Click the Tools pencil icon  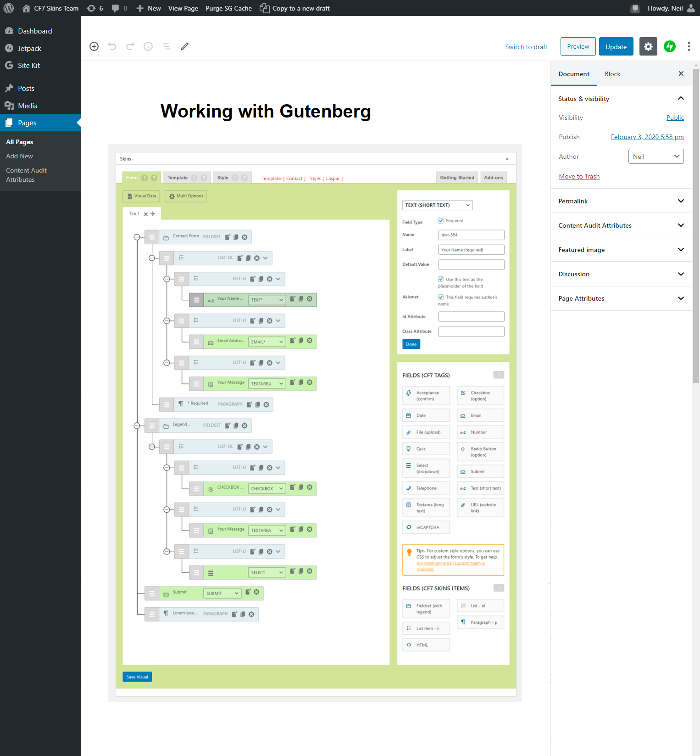[185, 46]
